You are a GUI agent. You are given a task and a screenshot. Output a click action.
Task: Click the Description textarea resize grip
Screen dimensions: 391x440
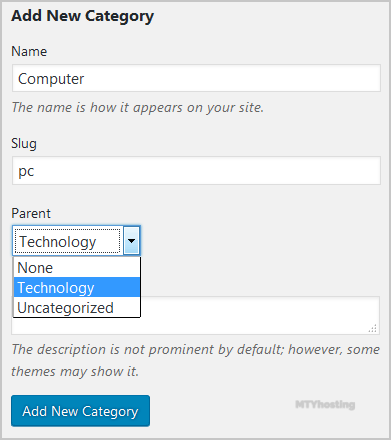[373, 328]
